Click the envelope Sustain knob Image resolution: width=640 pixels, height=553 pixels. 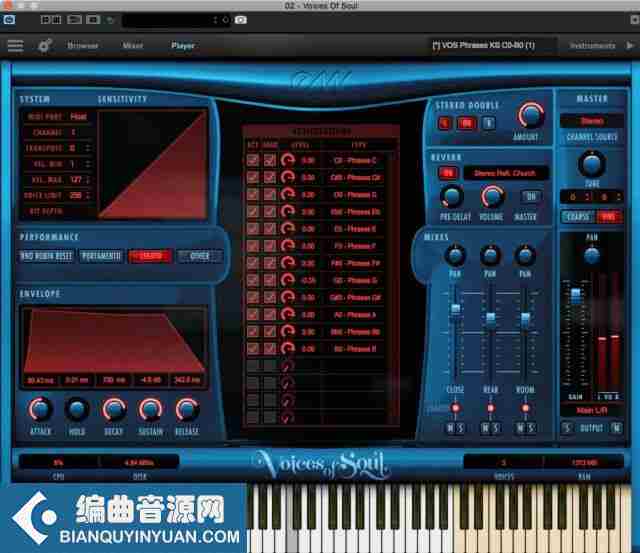coord(150,409)
